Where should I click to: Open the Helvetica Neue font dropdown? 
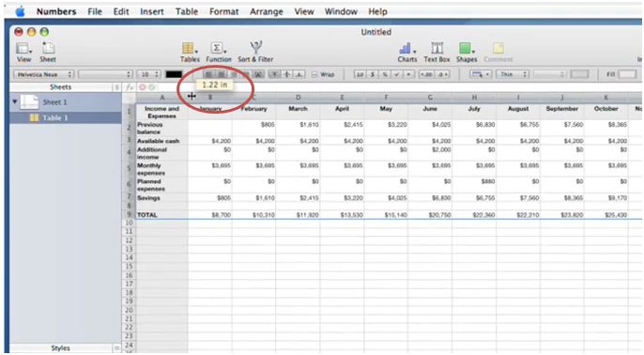click(43, 74)
